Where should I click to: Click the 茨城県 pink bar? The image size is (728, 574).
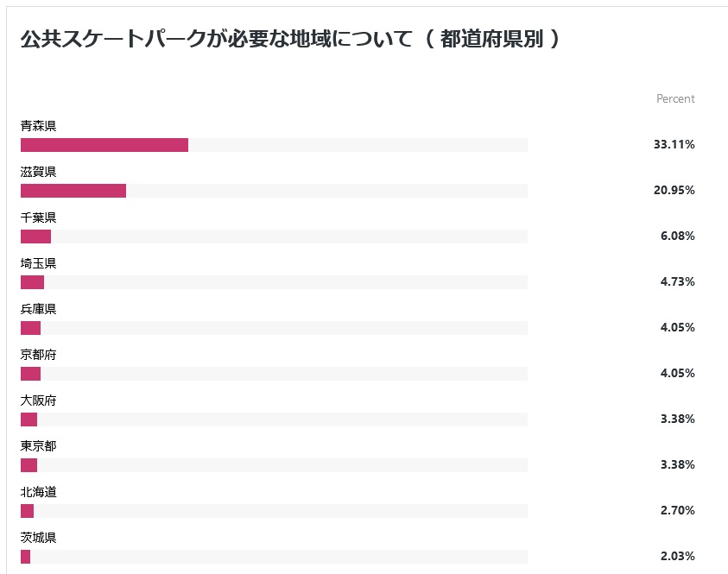(26, 557)
